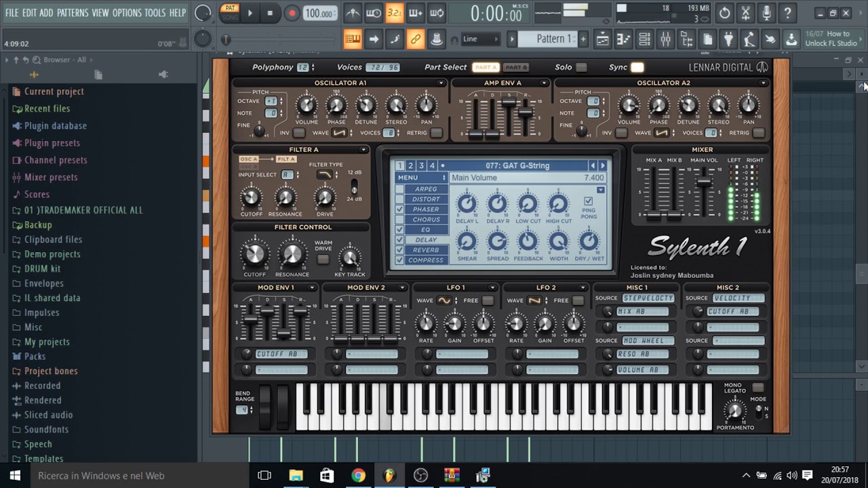
Task: Select the EQ effect tab
Action: click(x=426, y=230)
